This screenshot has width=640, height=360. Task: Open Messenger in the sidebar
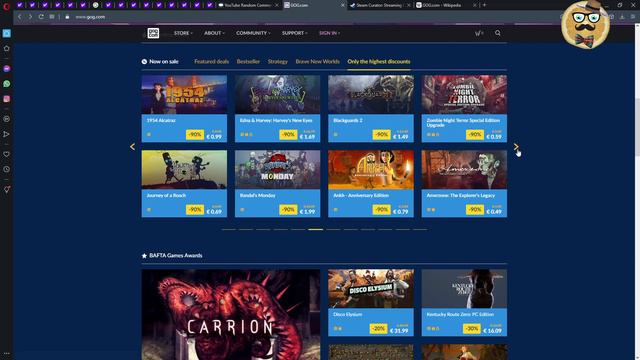pyautogui.click(x=7, y=69)
